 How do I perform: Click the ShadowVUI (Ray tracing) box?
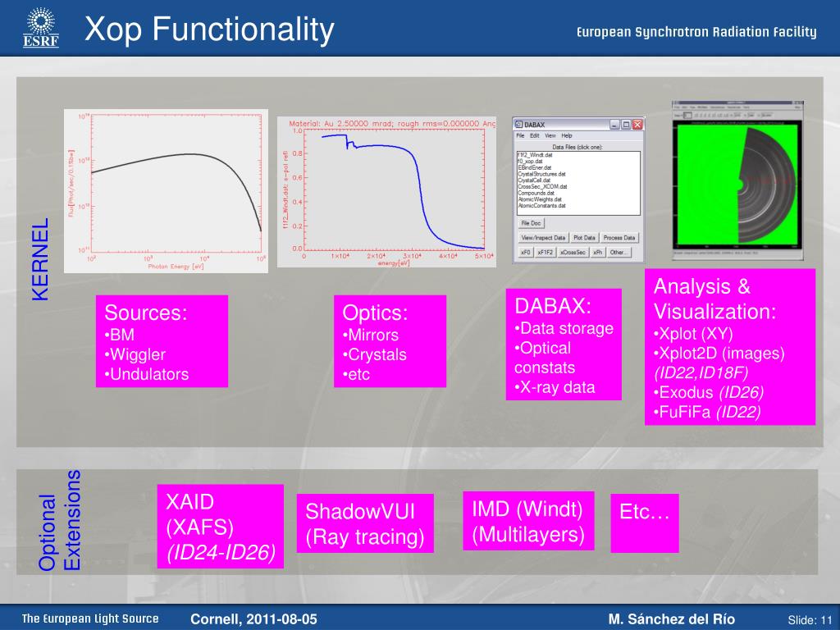(365, 523)
